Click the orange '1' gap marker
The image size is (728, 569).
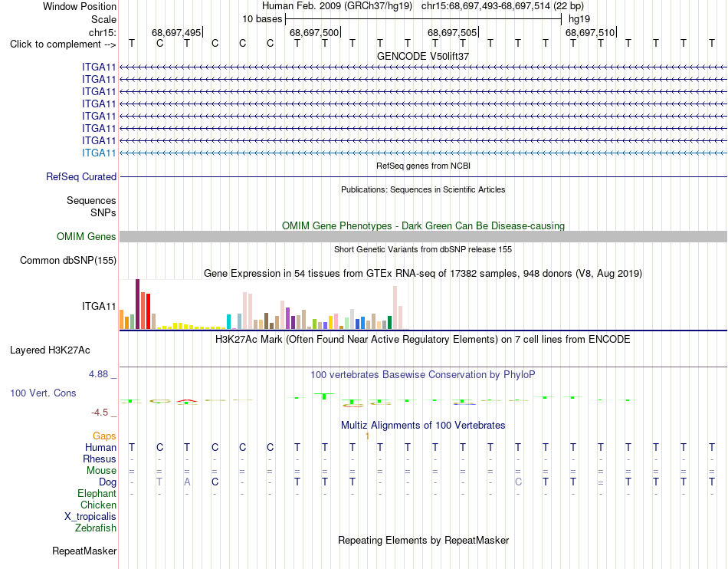[367, 436]
